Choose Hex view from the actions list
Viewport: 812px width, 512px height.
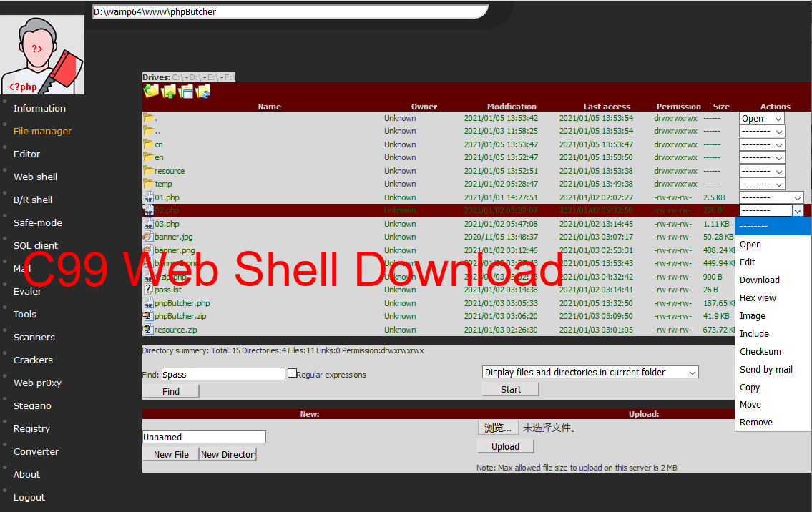pyautogui.click(x=773, y=297)
